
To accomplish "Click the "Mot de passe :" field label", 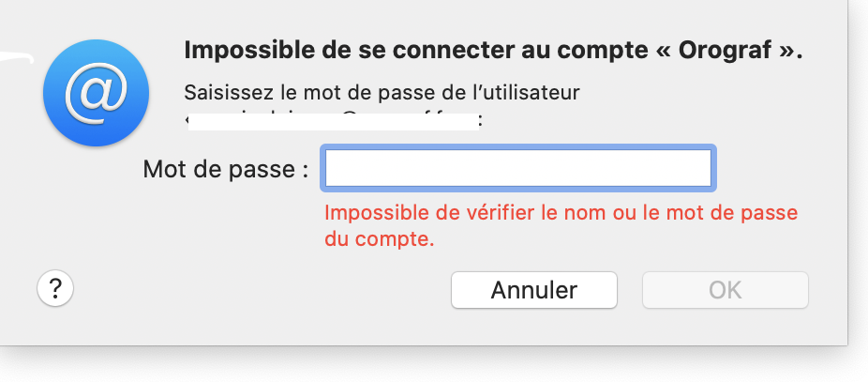I will pos(226,170).
